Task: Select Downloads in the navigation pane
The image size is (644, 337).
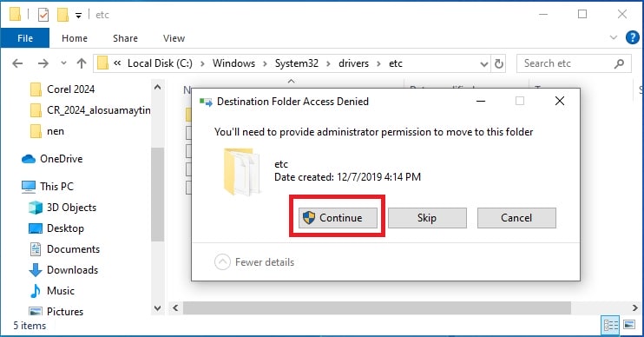Action: tap(73, 270)
